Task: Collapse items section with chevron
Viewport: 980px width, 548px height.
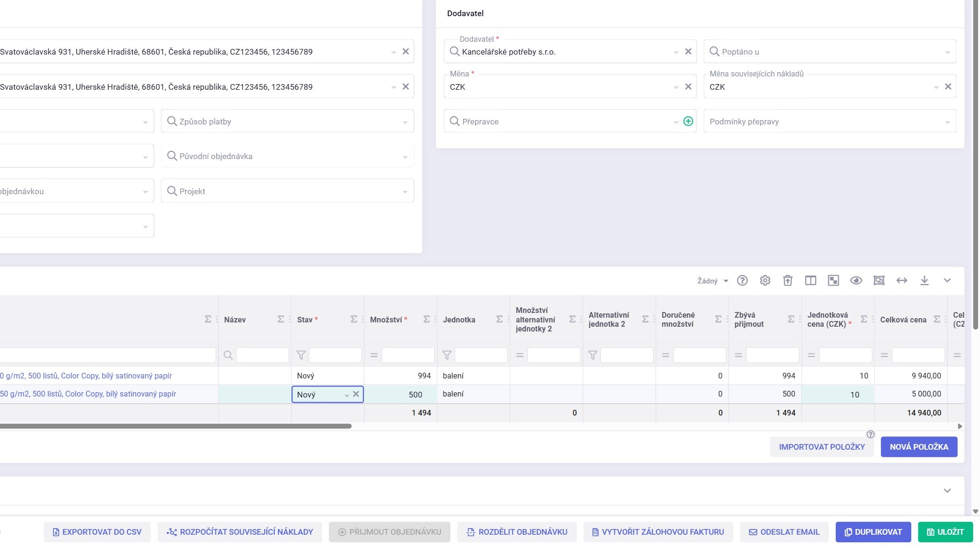Action: coord(947,281)
